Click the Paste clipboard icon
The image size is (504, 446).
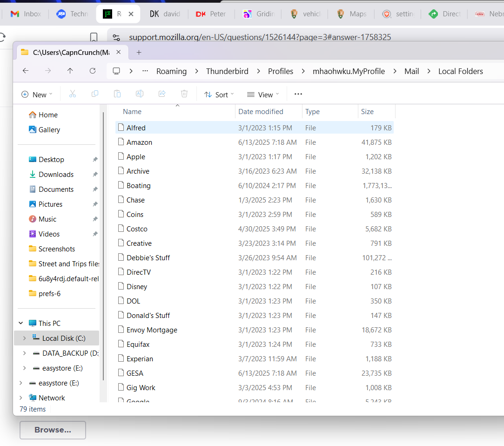[x=117, y=94]
